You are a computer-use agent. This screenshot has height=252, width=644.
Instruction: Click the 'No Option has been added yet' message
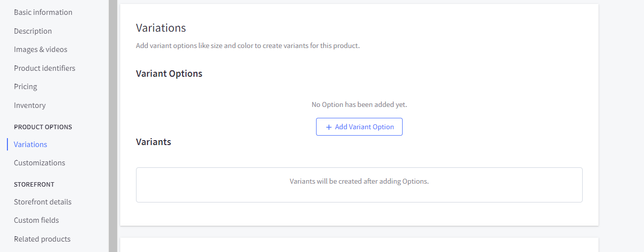359,104
